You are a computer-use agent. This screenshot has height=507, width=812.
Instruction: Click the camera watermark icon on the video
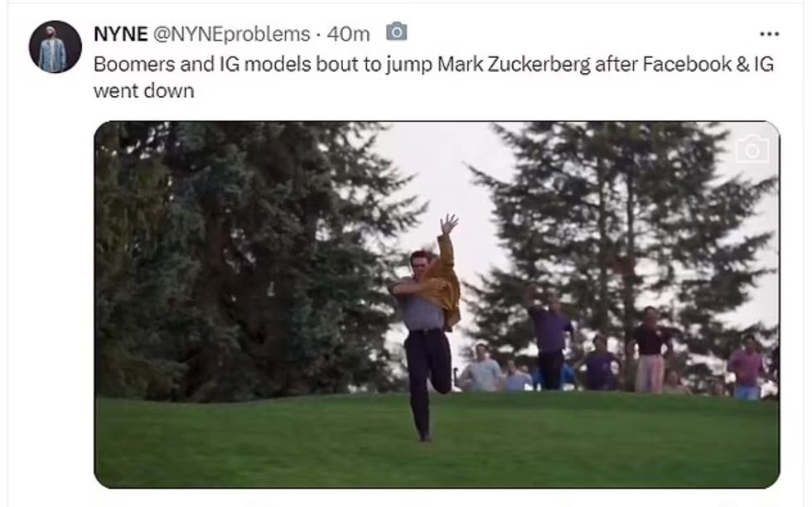coord(752,149)
